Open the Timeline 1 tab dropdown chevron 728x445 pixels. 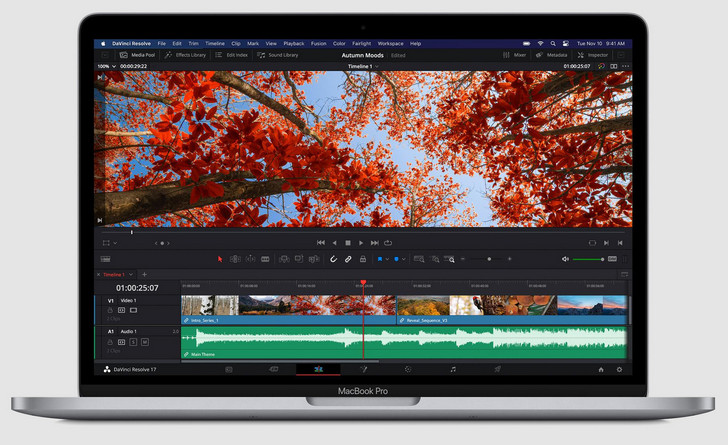point(131,275)
